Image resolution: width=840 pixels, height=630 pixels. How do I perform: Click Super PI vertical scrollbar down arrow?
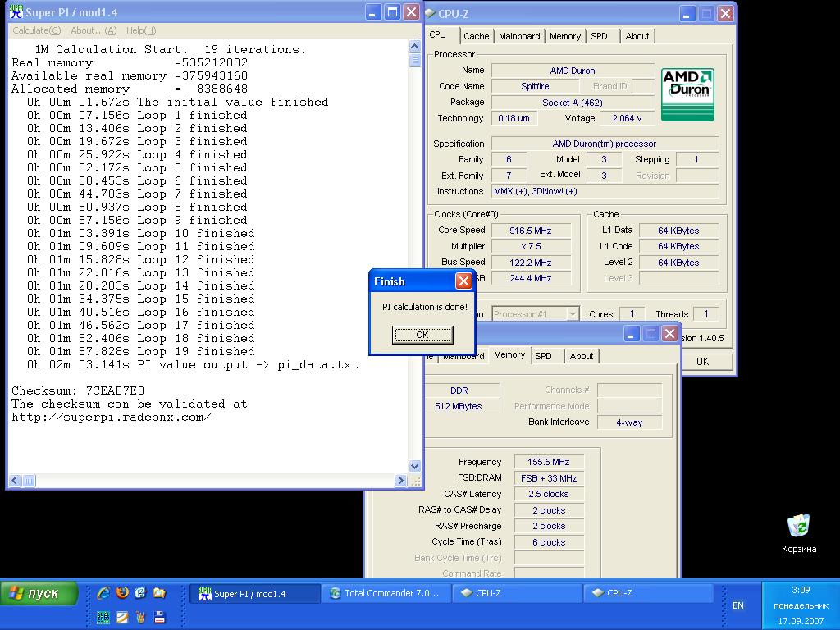414,467
